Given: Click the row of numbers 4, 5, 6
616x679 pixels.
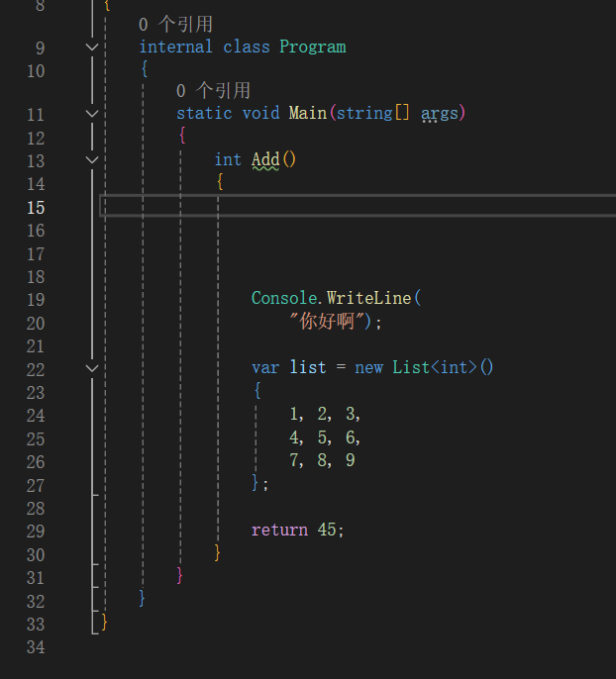Looking at the screenshot, I should 325,437.
